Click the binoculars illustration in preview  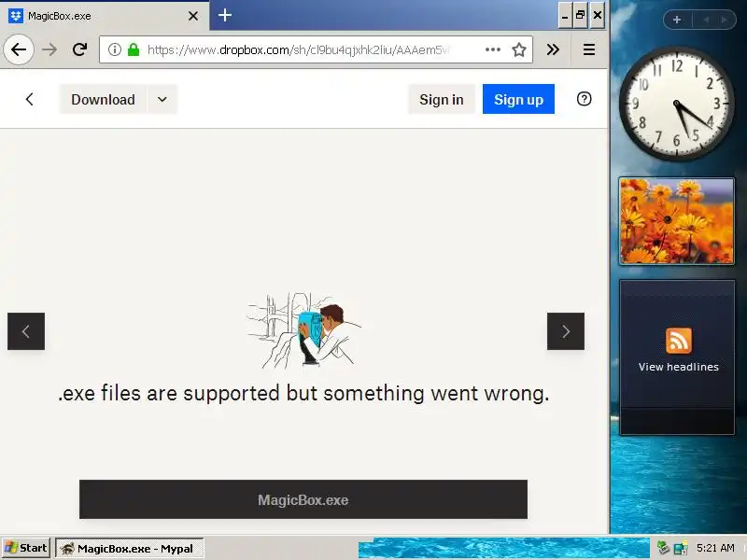coord(304,330)
